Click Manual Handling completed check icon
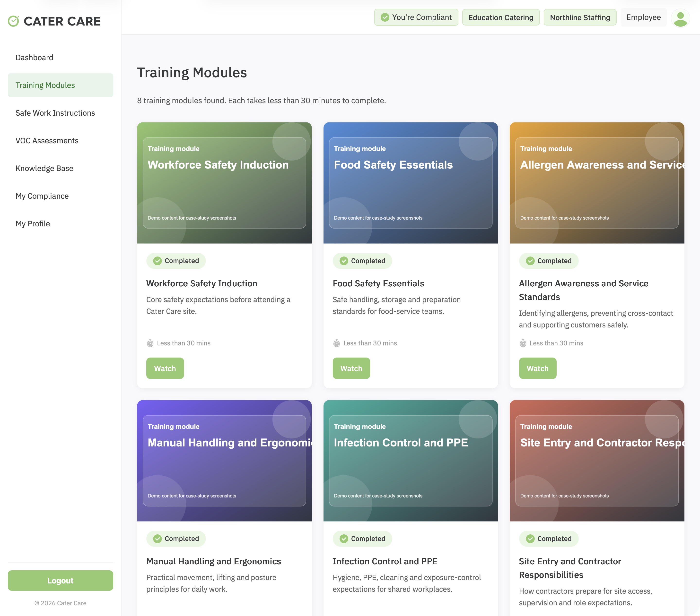The width and height of the screenshot is (700, 616). click(157, 539)
